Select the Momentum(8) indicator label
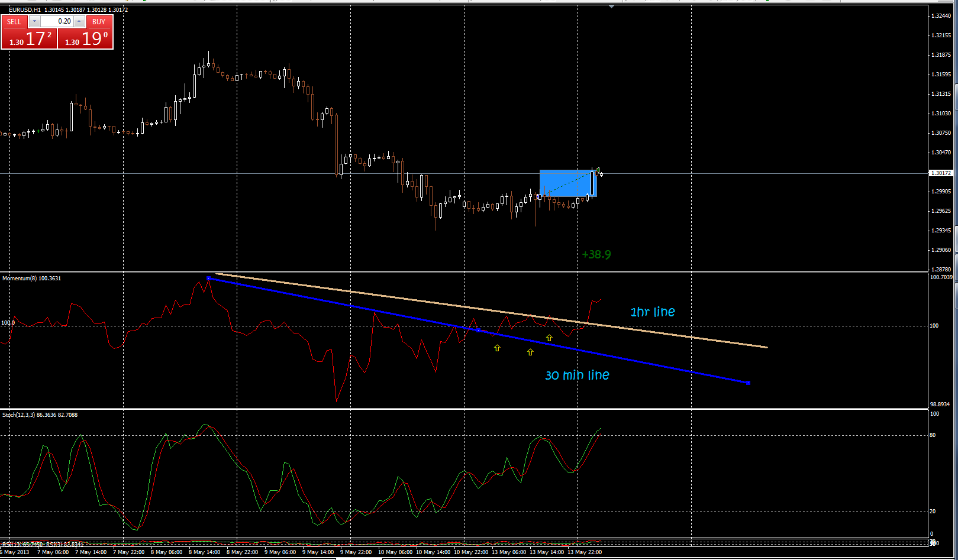Image resolution: width=958 pixels, height=560 pixels. (x=20, y=278)
